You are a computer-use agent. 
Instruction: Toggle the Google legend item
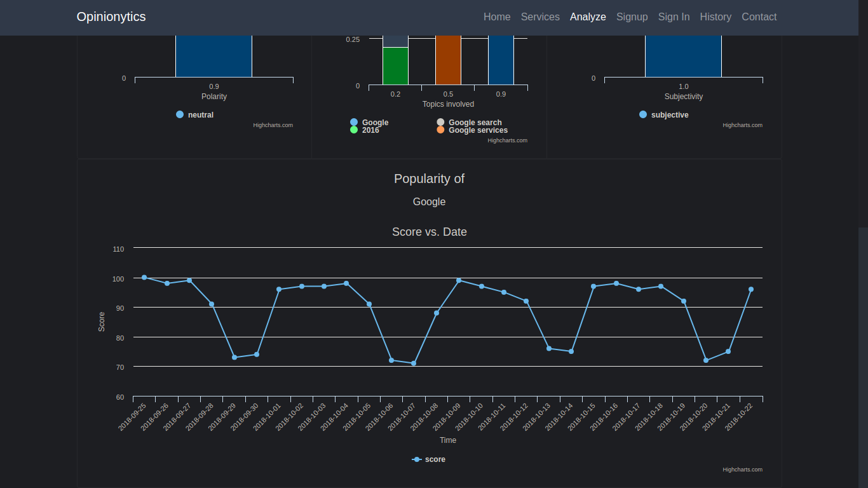coord(369,123)
